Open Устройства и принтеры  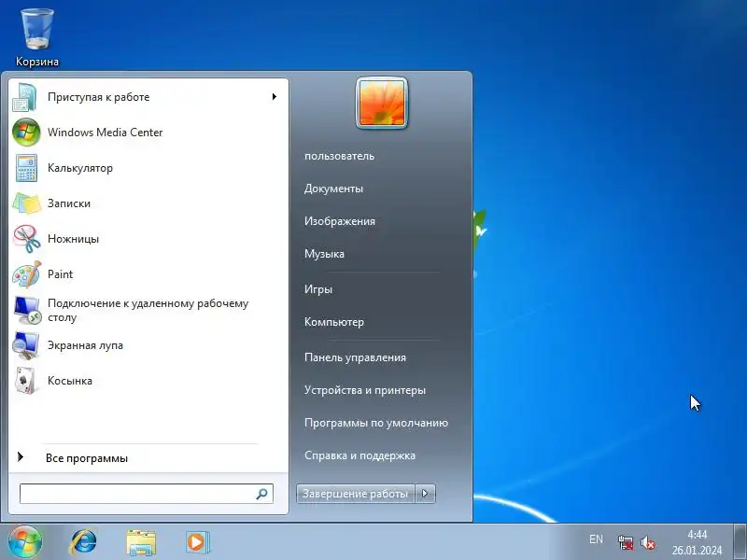[x=365, y=390]
